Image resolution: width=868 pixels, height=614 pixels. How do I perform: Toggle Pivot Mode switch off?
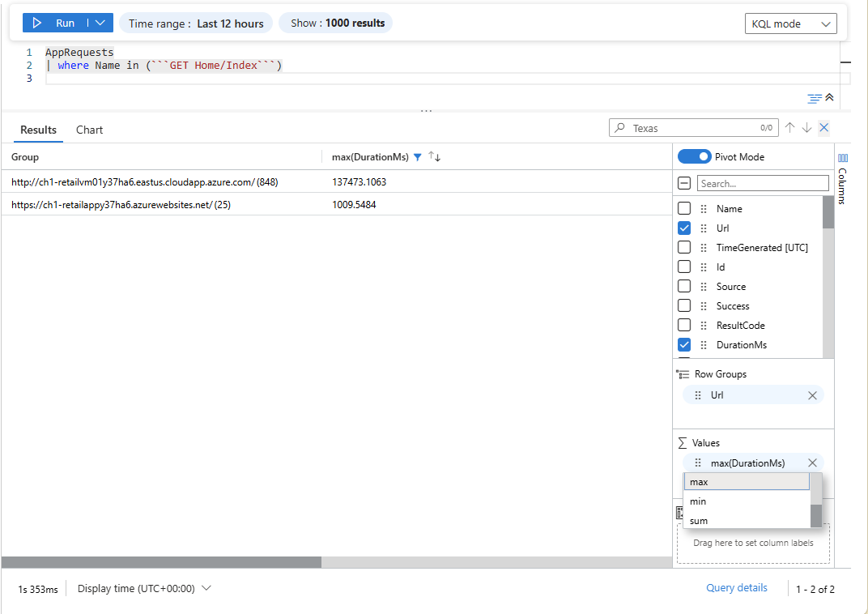pos(694,156)
